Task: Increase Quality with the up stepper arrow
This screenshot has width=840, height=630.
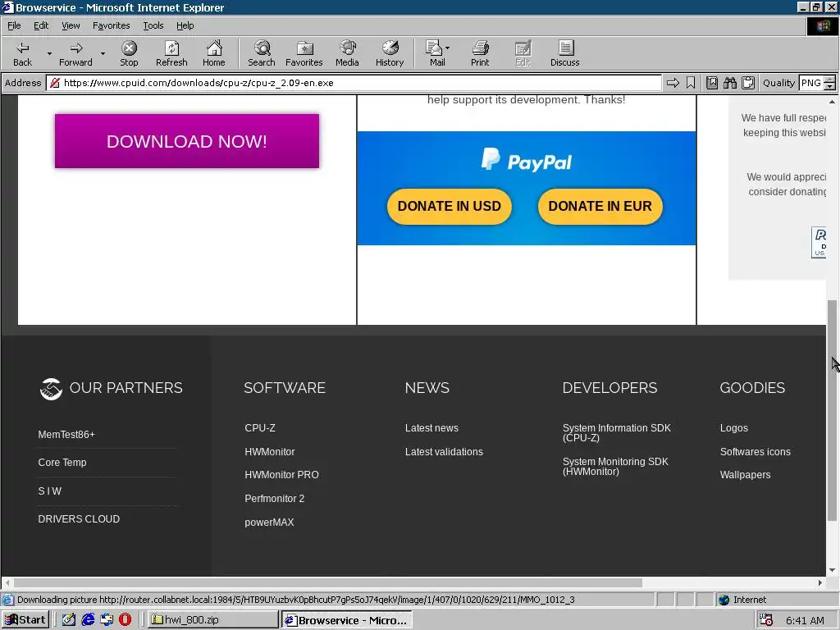Action: pos(830,80)
